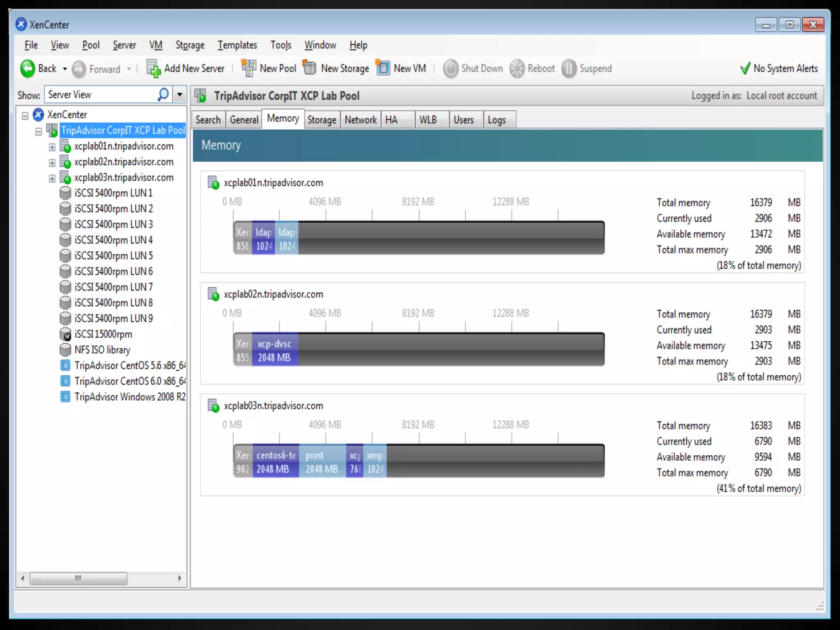Expand the xcplab03n.tripadvisor.com tree node
This screenshot has width=840, height=630.
(52, 178)
